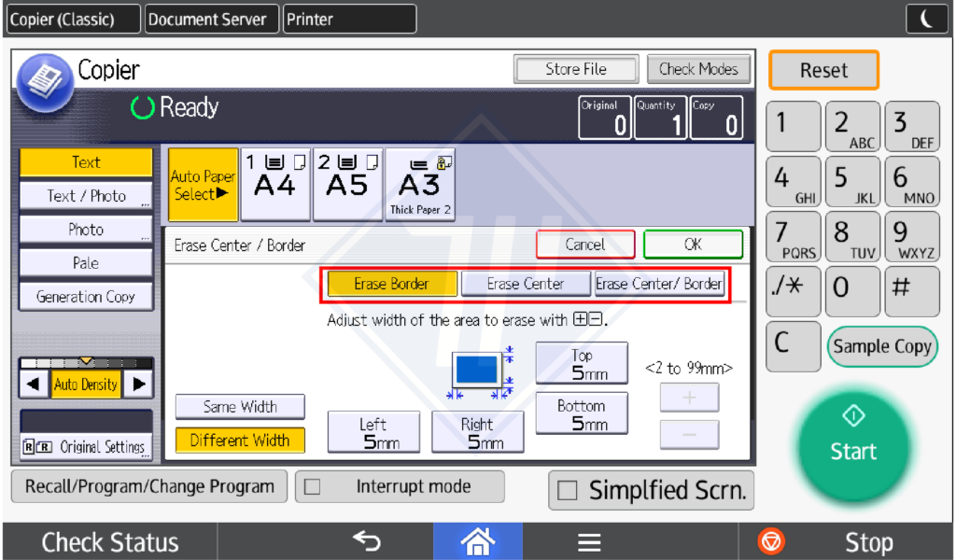Tap the C clear key
Screen dimensions: 956x560
coord(793,346)
